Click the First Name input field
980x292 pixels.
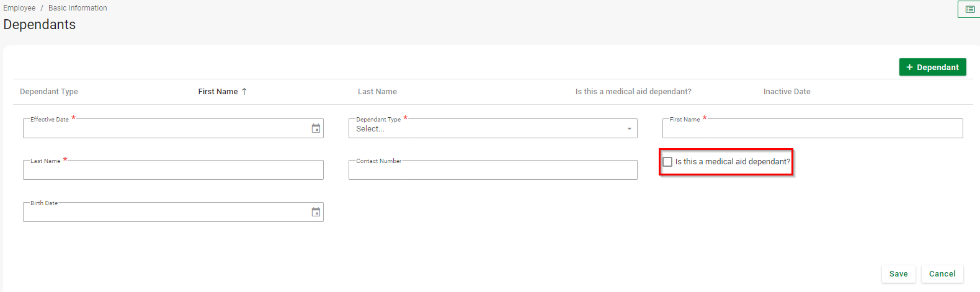pyautogui.click(x=812, y=129)
